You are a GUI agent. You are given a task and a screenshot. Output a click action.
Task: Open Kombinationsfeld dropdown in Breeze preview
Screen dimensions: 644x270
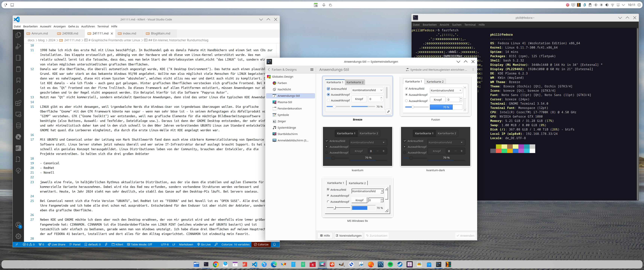367,90
